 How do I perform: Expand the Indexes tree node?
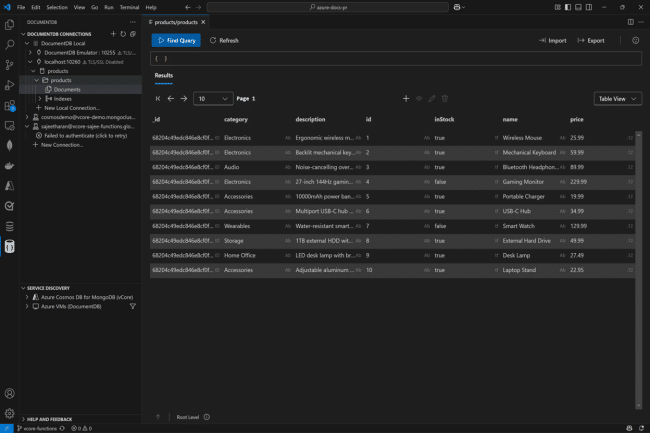(x=40, y=99)
